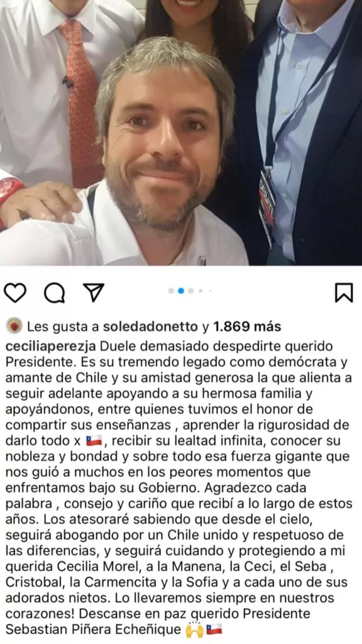Save the post with the bookmark icon
Image resolution: width=362 pixels, height=644 pixels.
(344, 293)
